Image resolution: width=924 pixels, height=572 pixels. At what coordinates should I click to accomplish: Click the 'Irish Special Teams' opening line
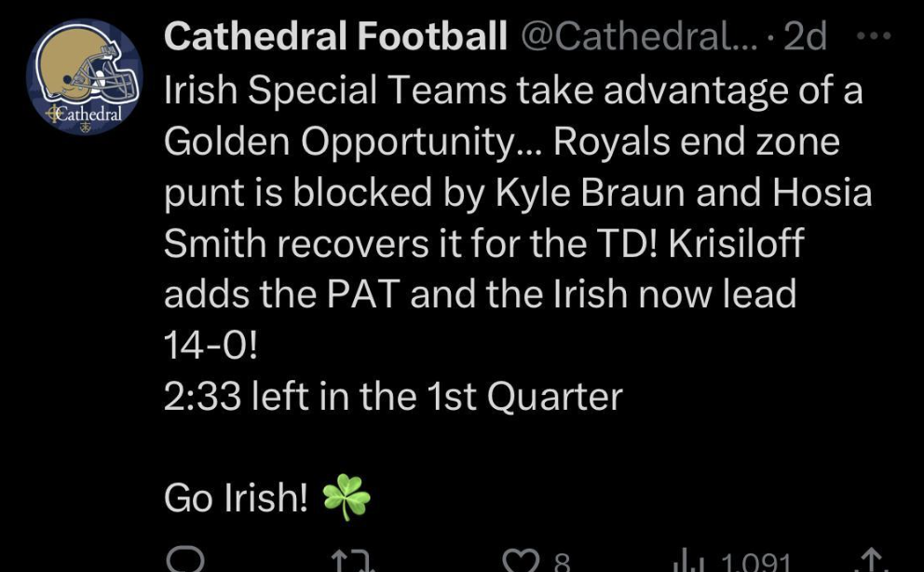point(334,91)
